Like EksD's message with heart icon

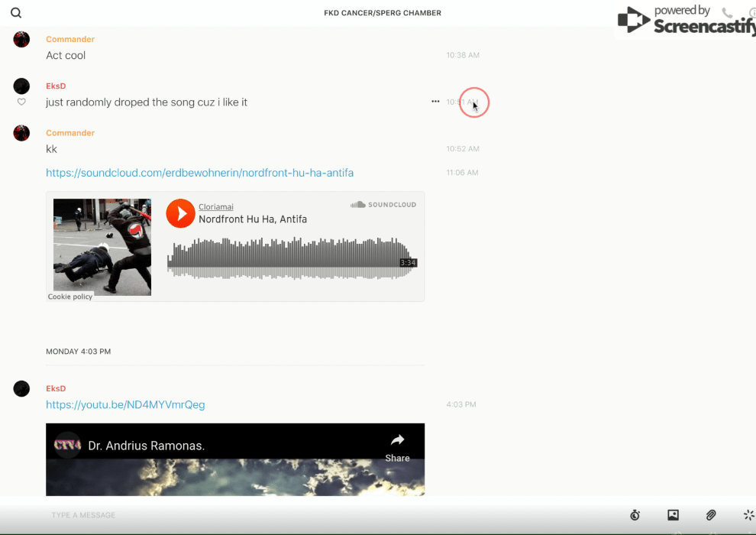[21, 102]
